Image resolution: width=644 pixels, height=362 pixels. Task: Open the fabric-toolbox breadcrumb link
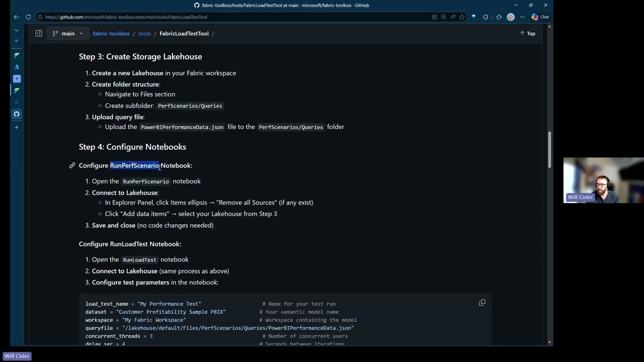[111, 34]
